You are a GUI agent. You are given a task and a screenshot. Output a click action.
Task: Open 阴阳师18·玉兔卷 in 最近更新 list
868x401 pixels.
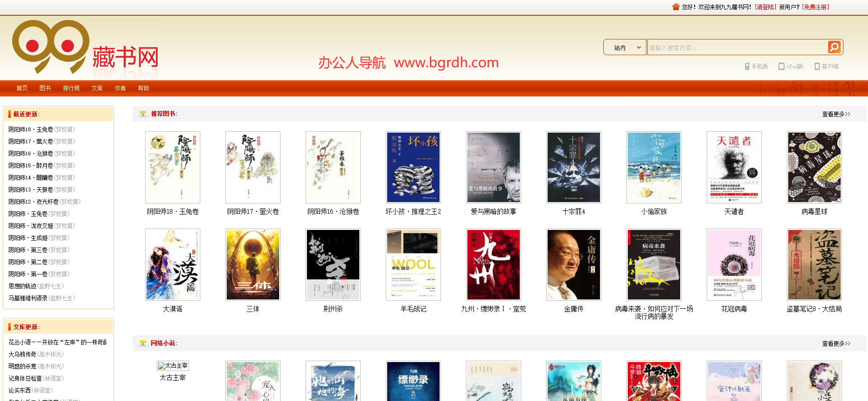pos(31,129)
